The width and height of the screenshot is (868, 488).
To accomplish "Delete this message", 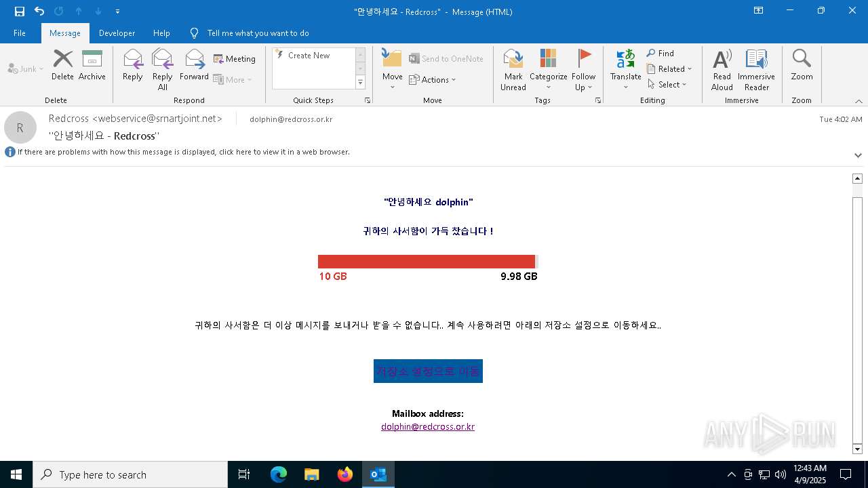I will [62, 65].
